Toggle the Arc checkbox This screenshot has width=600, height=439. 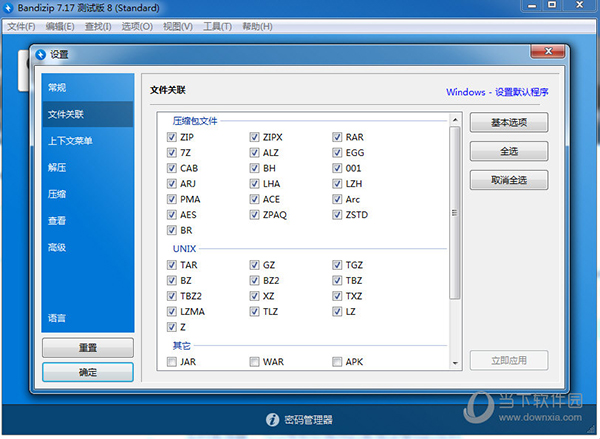(337, 199)
